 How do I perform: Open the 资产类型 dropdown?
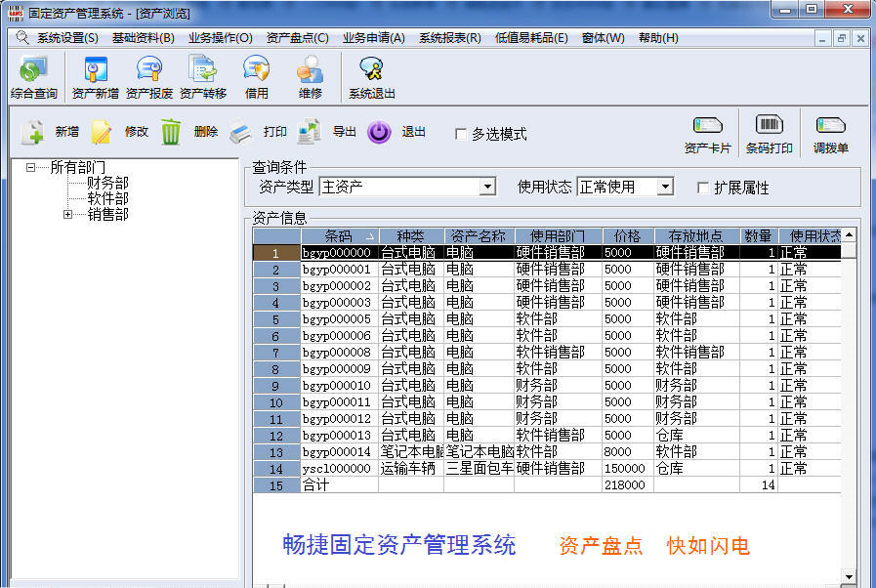(487, 187)
